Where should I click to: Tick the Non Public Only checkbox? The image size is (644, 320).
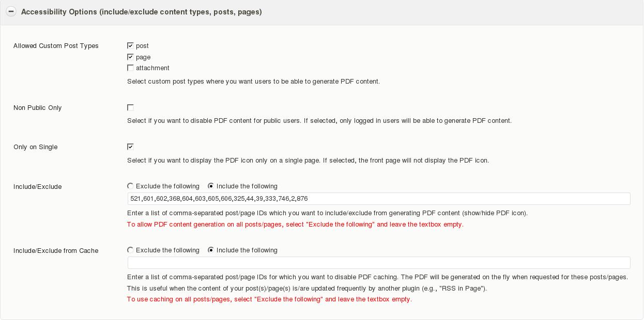point(130,107)
